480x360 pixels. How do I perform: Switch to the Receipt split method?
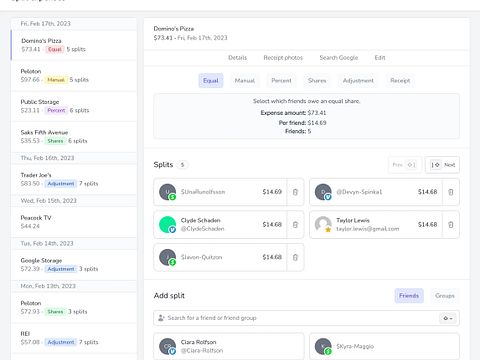tap(400, 81)
